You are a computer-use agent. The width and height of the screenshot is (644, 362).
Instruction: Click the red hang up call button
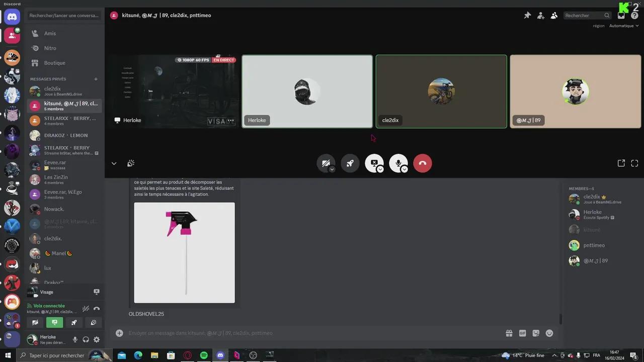click(x=422, y=163)
